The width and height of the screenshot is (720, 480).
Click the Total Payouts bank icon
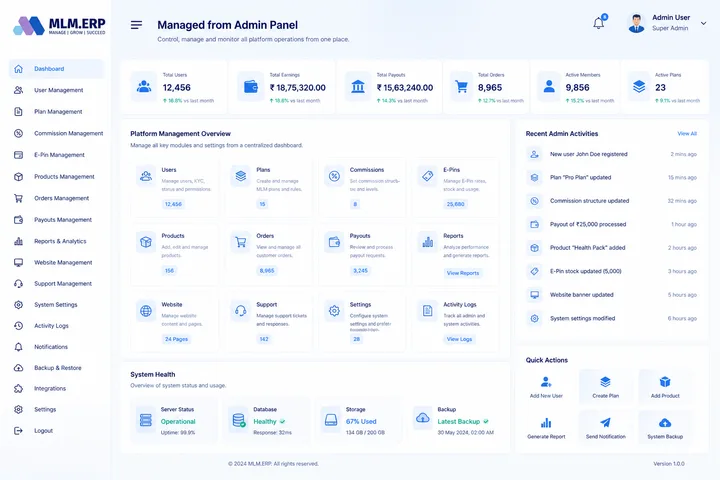[358, 86]
